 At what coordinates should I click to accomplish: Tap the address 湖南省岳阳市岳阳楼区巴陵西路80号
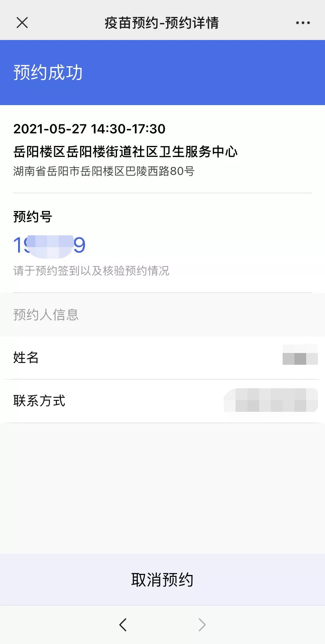pos(104,171)
